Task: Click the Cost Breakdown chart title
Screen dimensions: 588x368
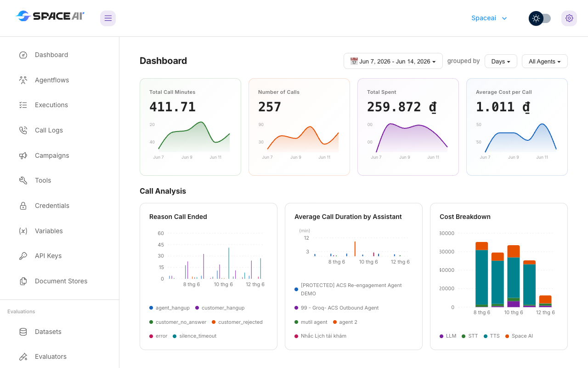Action: [x=465, y=217]
